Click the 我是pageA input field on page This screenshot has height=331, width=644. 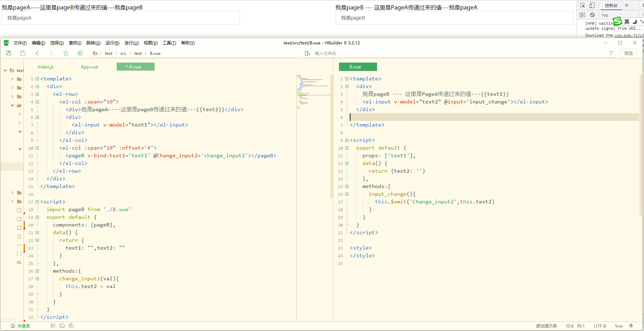tap(121, 18)
